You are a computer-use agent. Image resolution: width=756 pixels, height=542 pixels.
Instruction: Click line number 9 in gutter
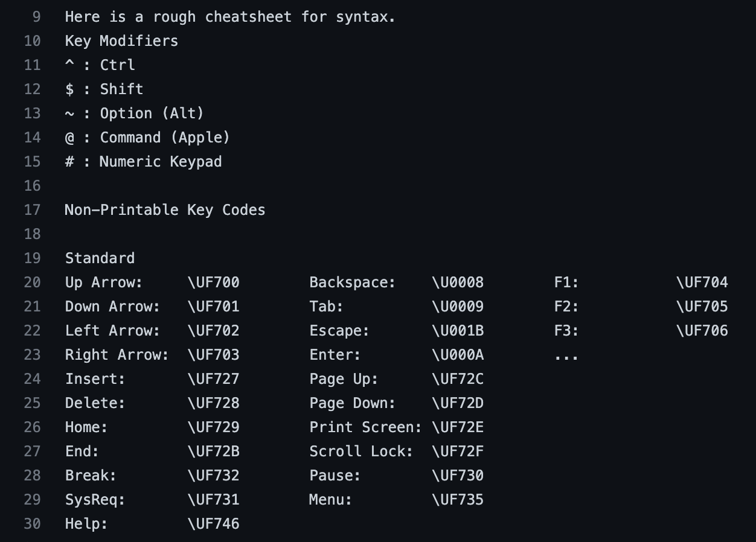36,17
